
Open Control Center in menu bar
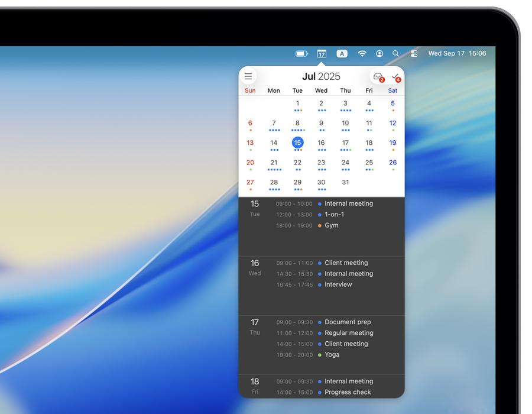pyautogui.click(x=414, y=54)
